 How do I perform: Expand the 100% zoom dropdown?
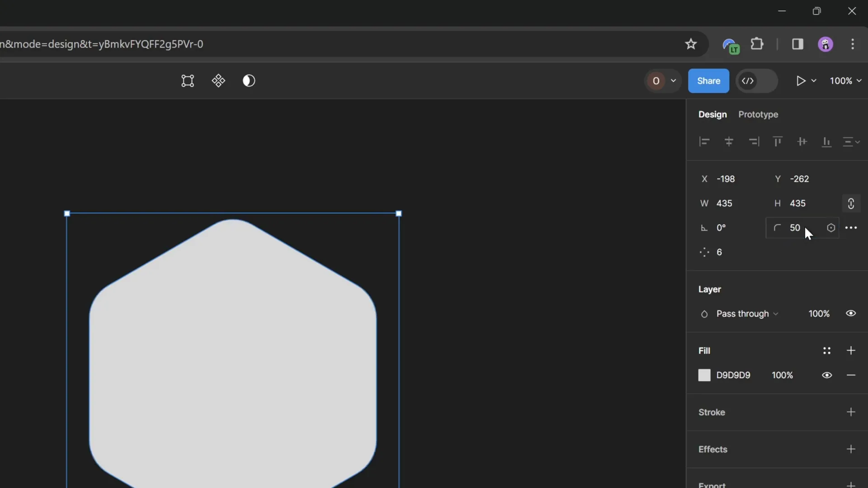845,81
